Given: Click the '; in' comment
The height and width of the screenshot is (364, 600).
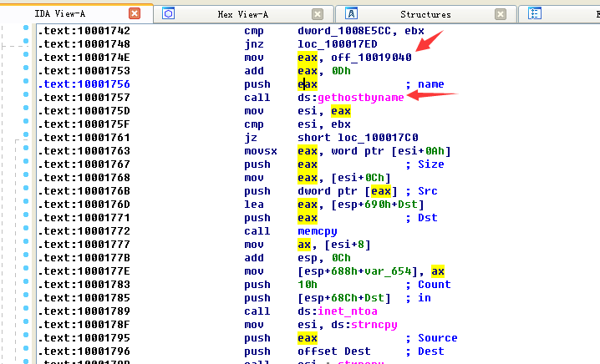Looking at the screenshot, I should coord(418,298).
